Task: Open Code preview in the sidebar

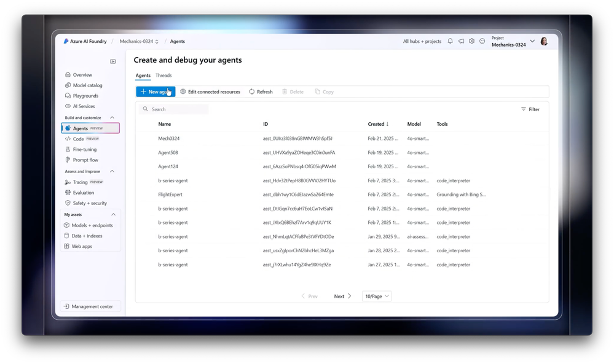Action: [x=82, y=139]
